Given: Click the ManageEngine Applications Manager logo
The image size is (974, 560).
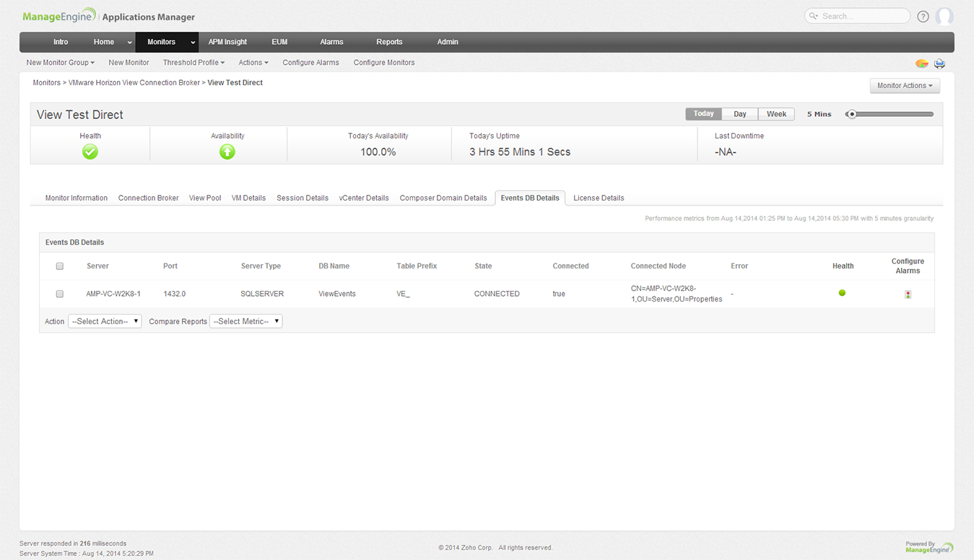Looking at the screenshot, I should (109, 17).
